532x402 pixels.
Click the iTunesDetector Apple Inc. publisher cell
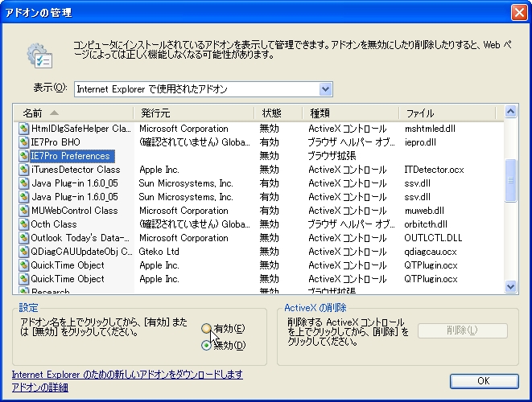click(x=159, y=170)
